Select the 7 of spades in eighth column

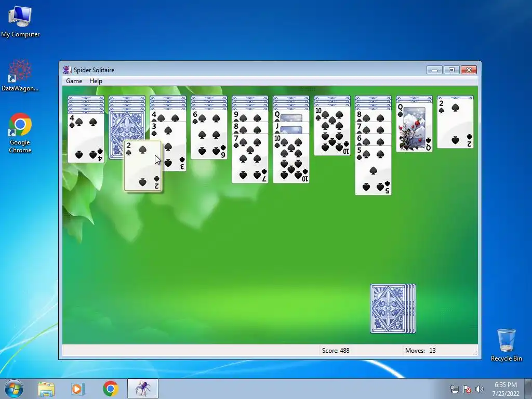coord(373,128)
